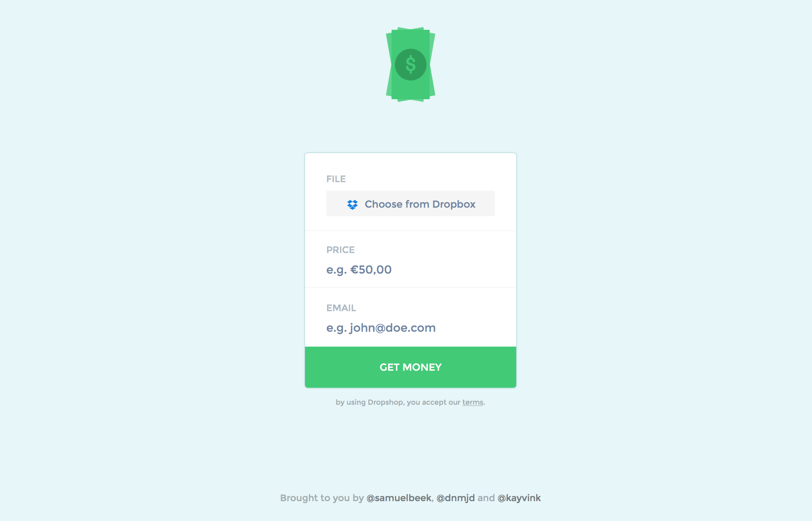Click the dollar sign coin emblem
The image size is (812, 521).
pyautogui.click(x=411, y=65)
